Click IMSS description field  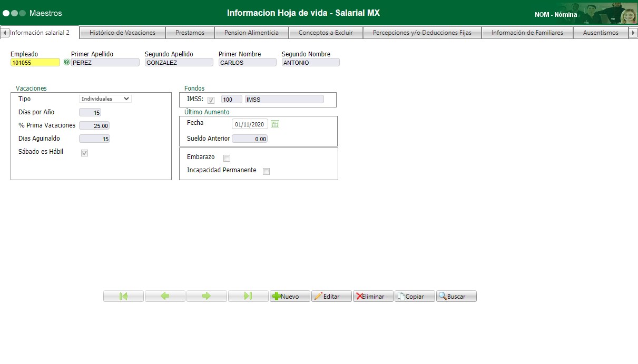(x=284, y=99)
